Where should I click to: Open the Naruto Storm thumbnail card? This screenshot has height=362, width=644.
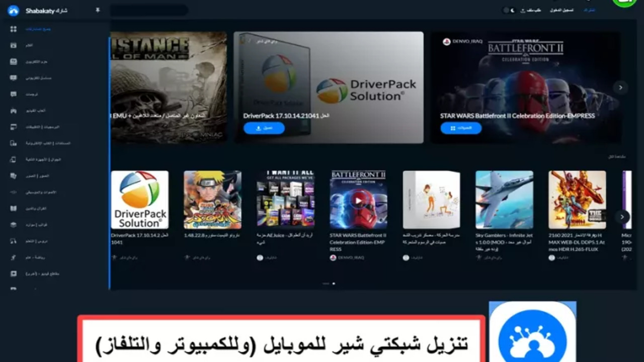212,200
